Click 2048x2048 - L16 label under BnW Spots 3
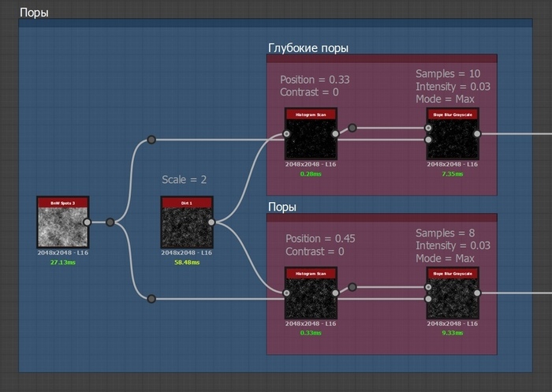 click(x=63, y=253)
